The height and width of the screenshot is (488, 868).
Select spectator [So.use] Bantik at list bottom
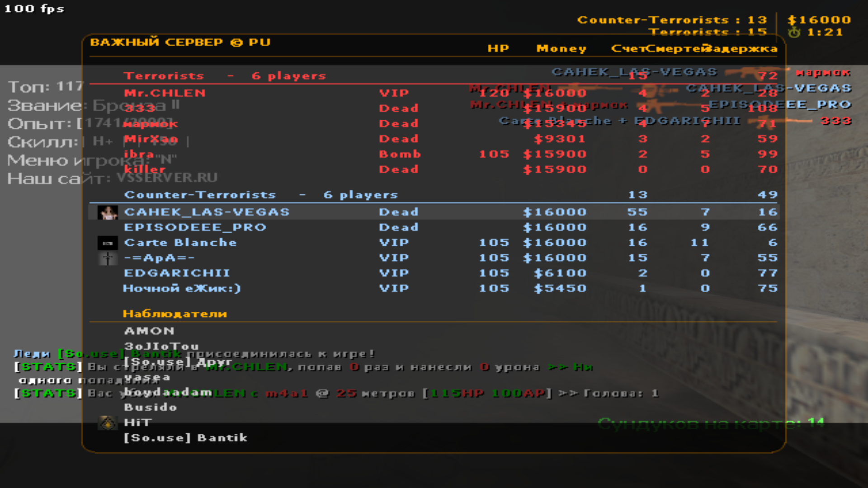(186, 438)
